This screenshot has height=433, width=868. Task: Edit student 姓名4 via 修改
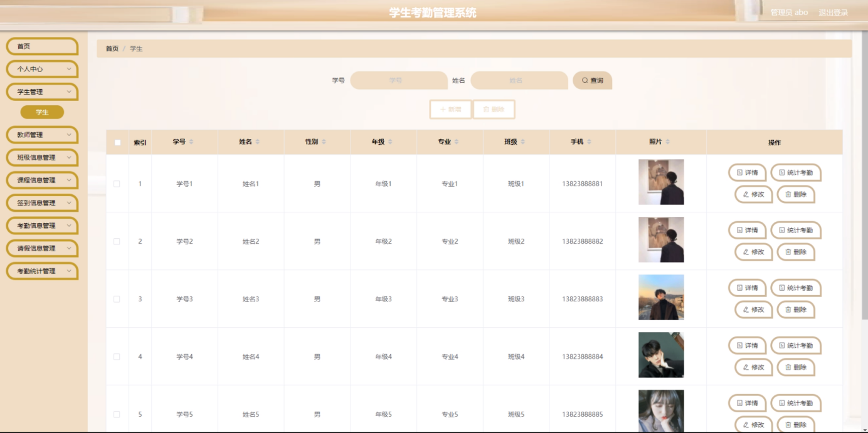pos(753,367)
